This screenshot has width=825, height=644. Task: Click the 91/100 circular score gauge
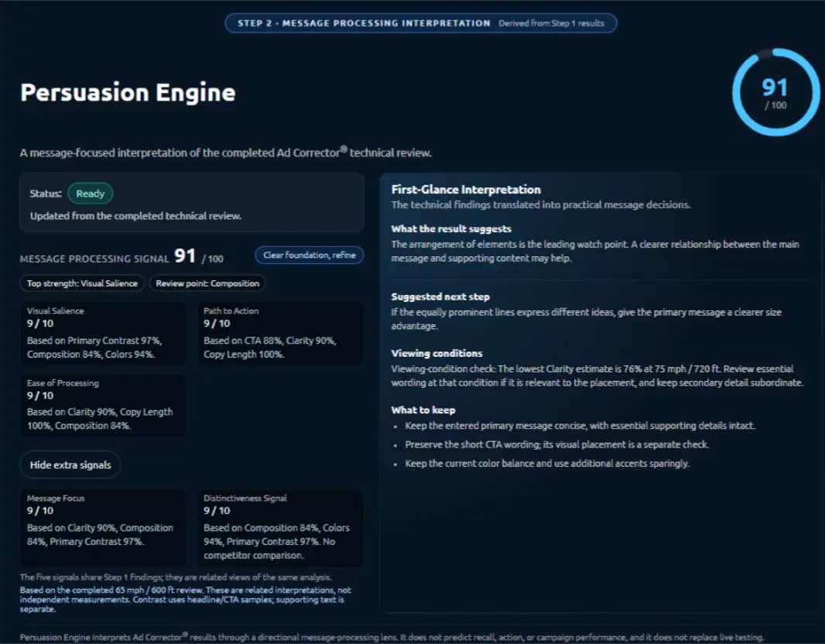click(775, 93)
